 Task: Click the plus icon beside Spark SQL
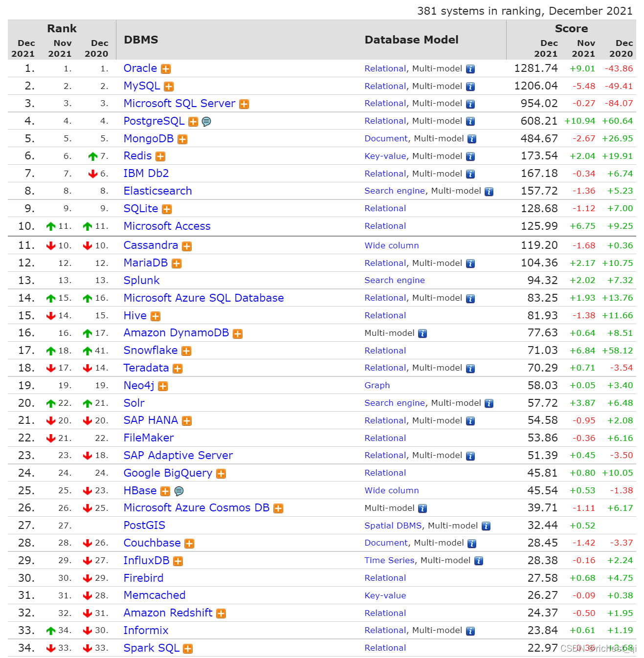coord(188,649)
